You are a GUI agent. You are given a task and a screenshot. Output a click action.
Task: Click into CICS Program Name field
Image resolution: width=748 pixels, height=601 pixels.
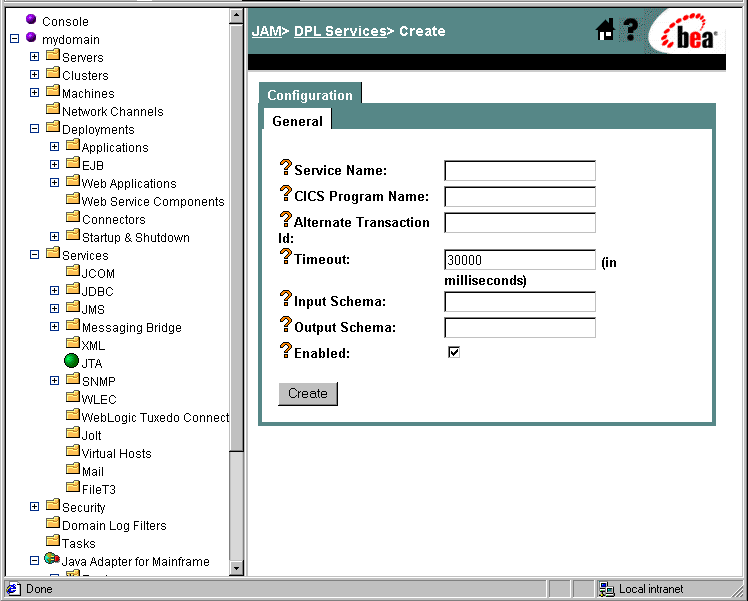tap(520, 197)
